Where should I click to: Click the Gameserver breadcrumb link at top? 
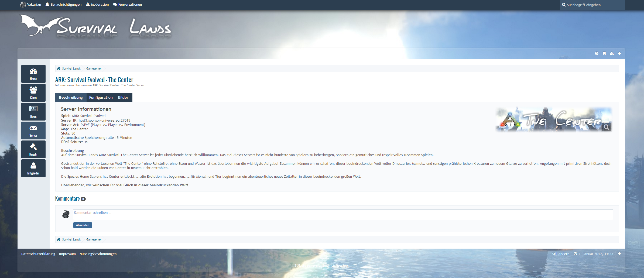coord(94,68)
